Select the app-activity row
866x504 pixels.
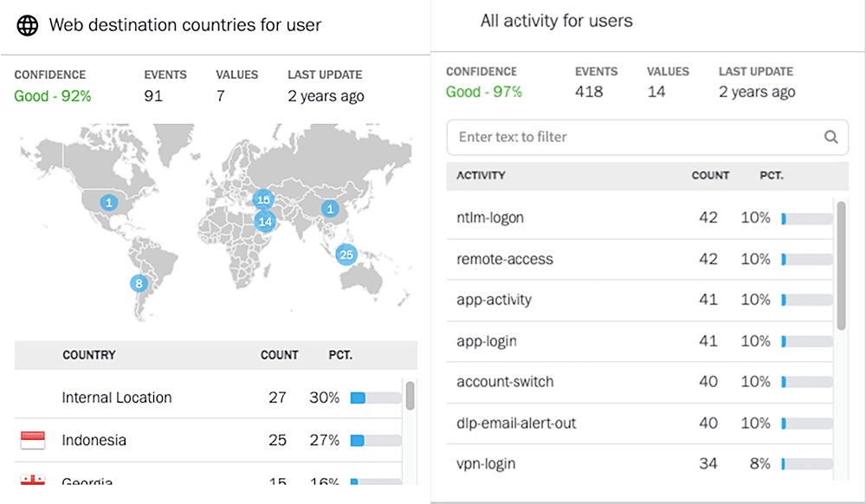pos(640,300)
